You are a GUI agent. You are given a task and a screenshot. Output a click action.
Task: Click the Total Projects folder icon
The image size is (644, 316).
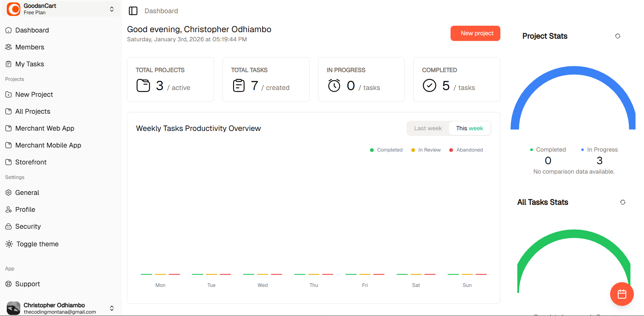[x=143, y=86]
